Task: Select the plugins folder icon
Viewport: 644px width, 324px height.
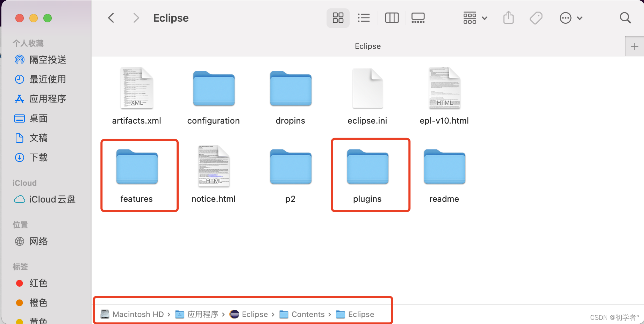Action: coord(367,167)
